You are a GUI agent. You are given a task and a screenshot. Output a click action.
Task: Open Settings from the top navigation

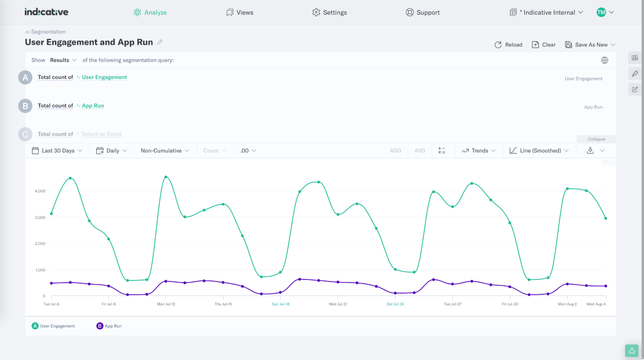tap(330, 12)
